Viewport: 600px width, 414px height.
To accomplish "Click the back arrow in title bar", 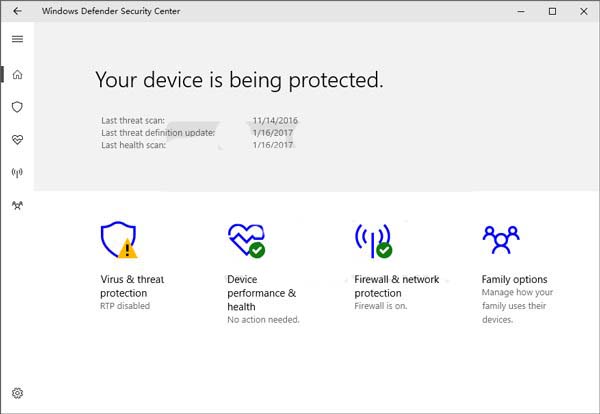I will [17, 11].
